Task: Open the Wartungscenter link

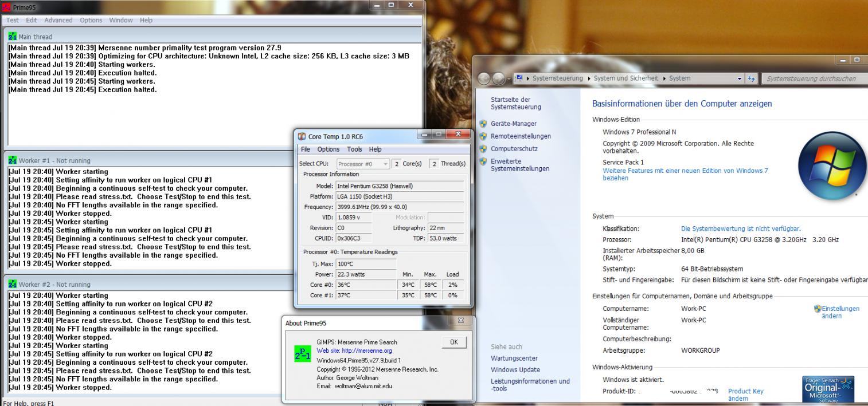Action: [x=515, y=358]
